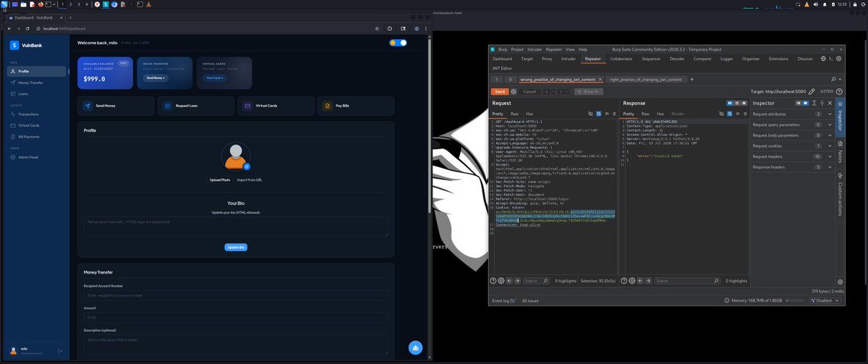The image size is (868, 364).
Task: Click the Request pane search field
Action: click(535, 281)
